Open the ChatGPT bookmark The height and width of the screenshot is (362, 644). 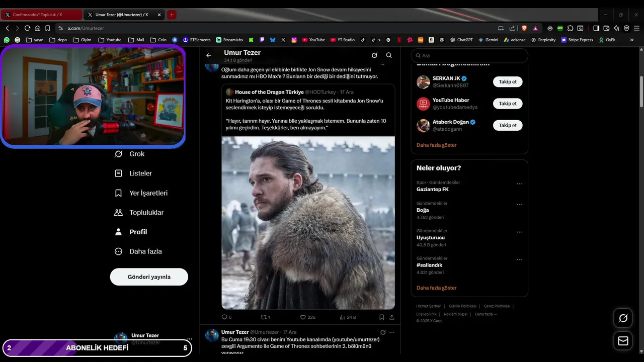461,40
